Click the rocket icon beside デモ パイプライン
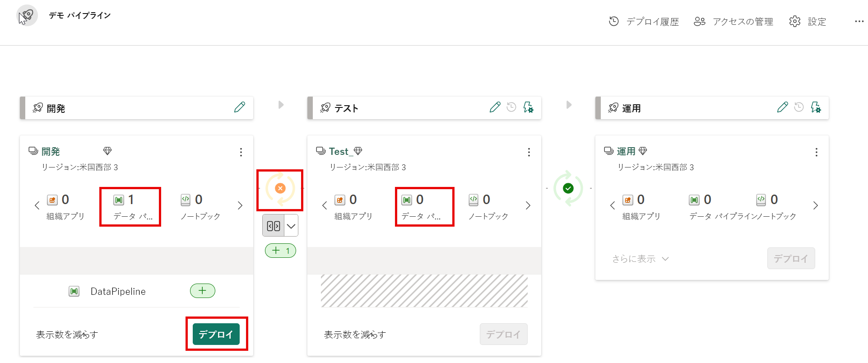 pos(27,15)
